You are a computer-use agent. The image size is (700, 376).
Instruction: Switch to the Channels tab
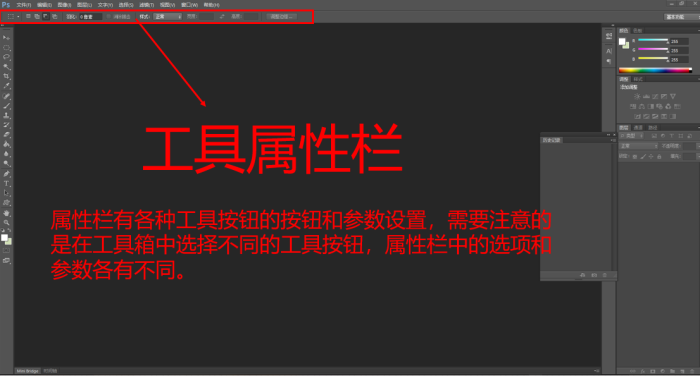point(638,128)
